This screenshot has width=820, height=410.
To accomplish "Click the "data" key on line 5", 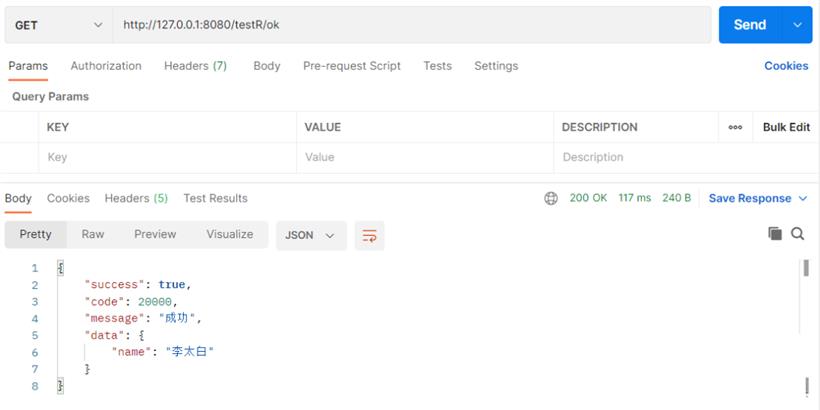I will coord(105,336).
